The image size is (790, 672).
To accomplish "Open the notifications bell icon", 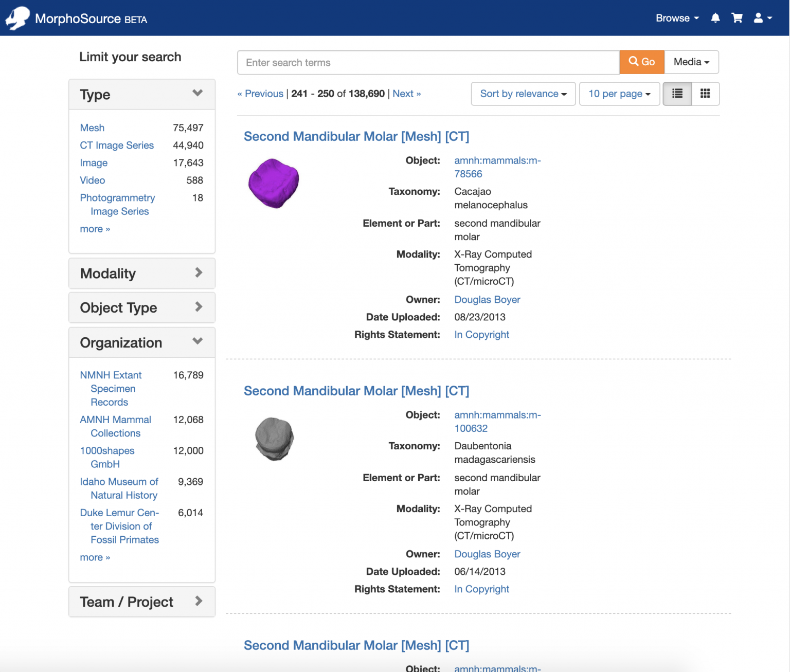I will (715, 17).
